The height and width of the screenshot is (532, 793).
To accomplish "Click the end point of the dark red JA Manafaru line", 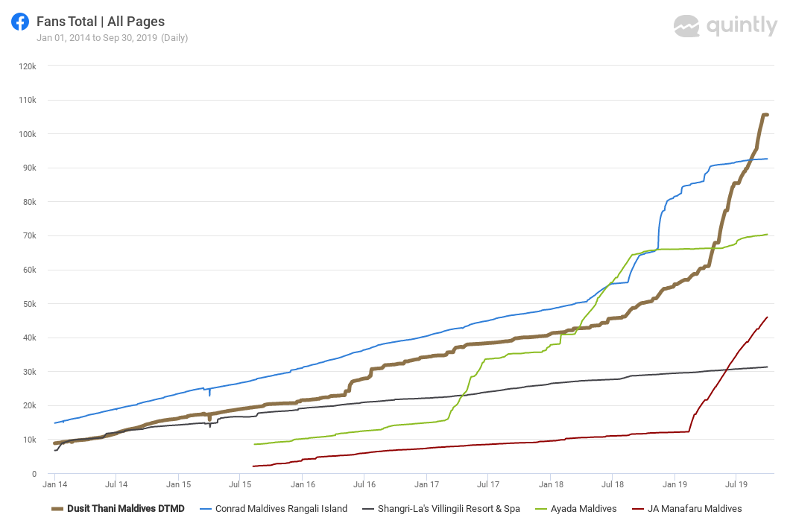I will point(767,317).
